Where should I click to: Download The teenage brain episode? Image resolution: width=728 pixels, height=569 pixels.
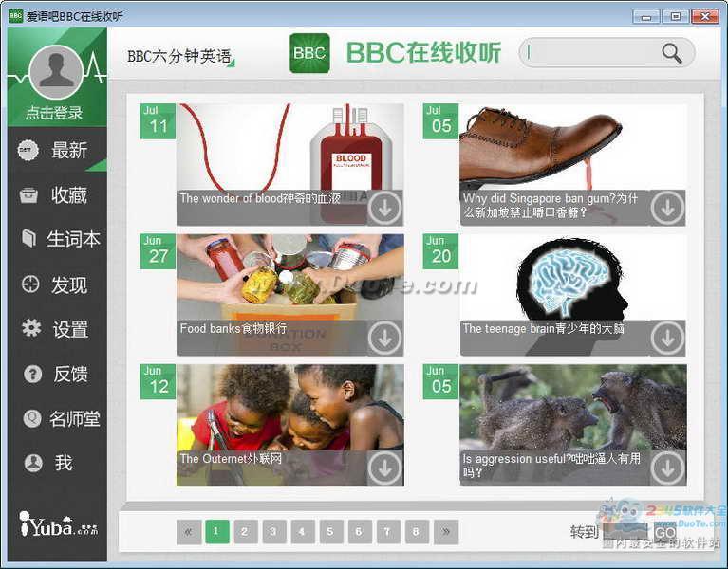[667, 339]
